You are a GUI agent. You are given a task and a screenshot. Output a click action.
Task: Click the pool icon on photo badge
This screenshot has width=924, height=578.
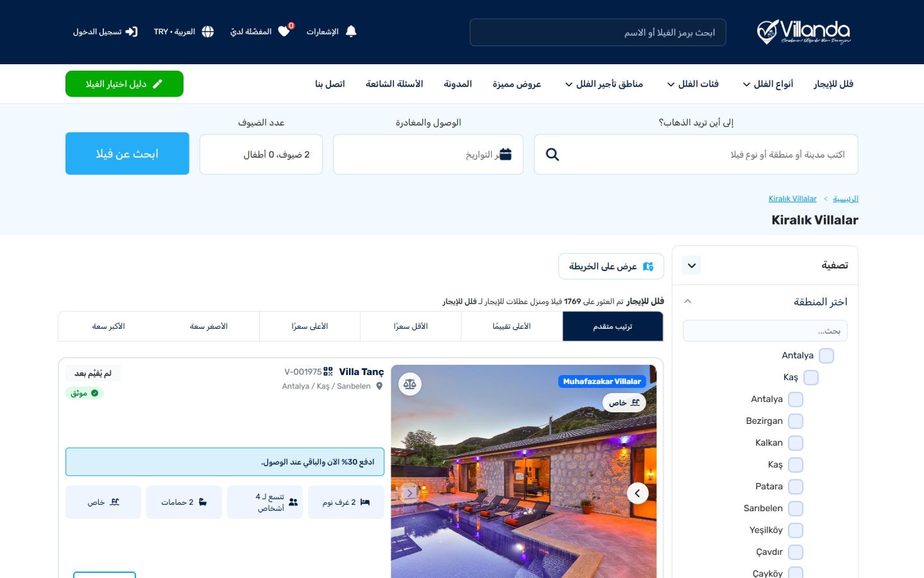(635, 403)
